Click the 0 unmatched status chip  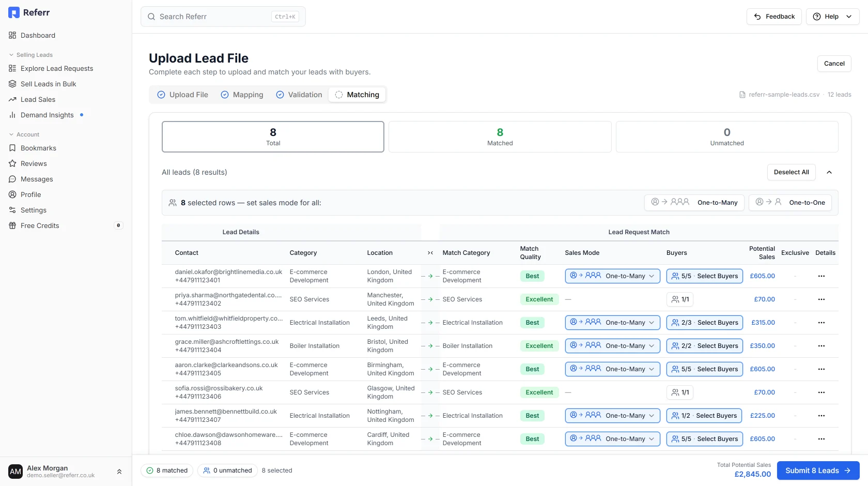pos(227,470)
